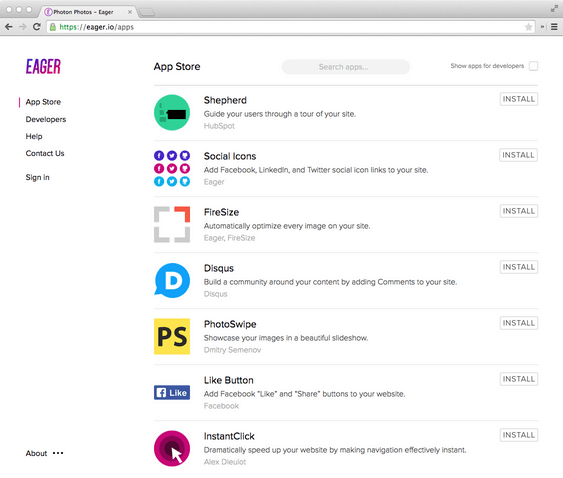Click the Disqus author name under description

215,294
